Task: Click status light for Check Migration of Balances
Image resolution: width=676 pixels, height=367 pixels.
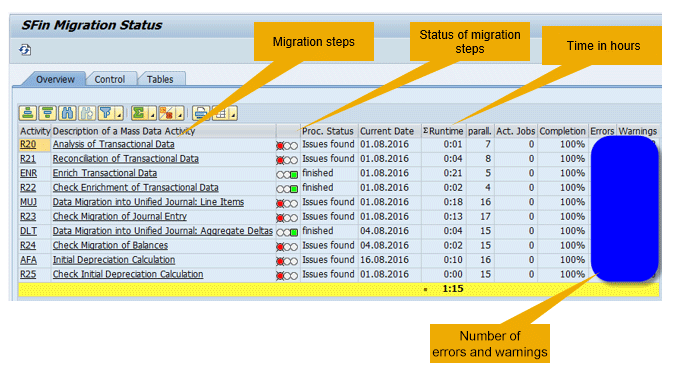Action: pyautogui.click(x=287, y=247)
